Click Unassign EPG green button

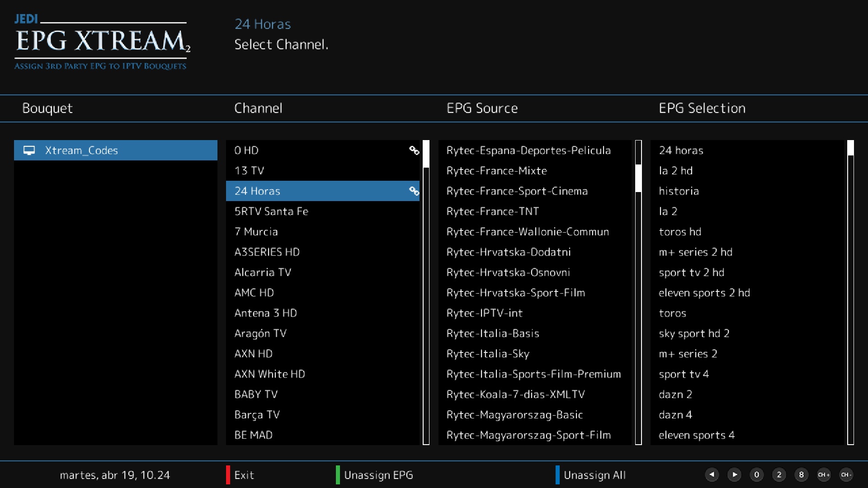pyautogui.click(x=378, y=475)
